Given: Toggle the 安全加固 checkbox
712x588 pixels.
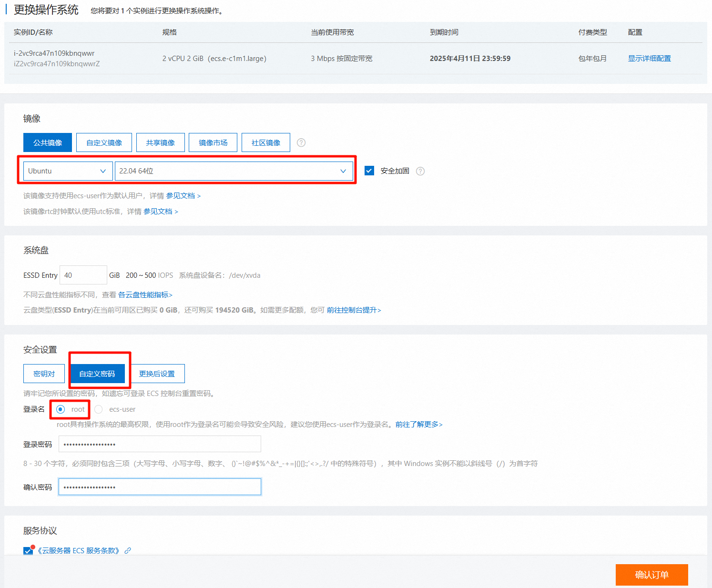Looking at the screenshot, I should click(369, 171).
